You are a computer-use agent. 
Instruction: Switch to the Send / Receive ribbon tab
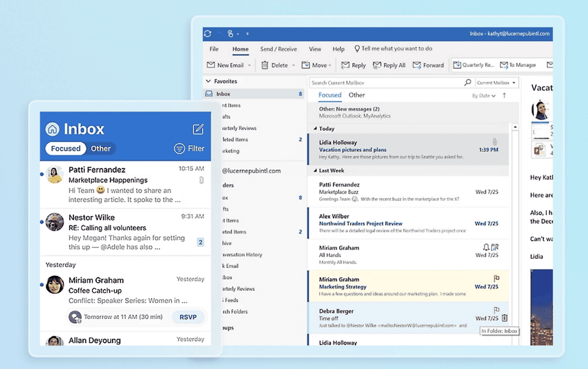278,49
